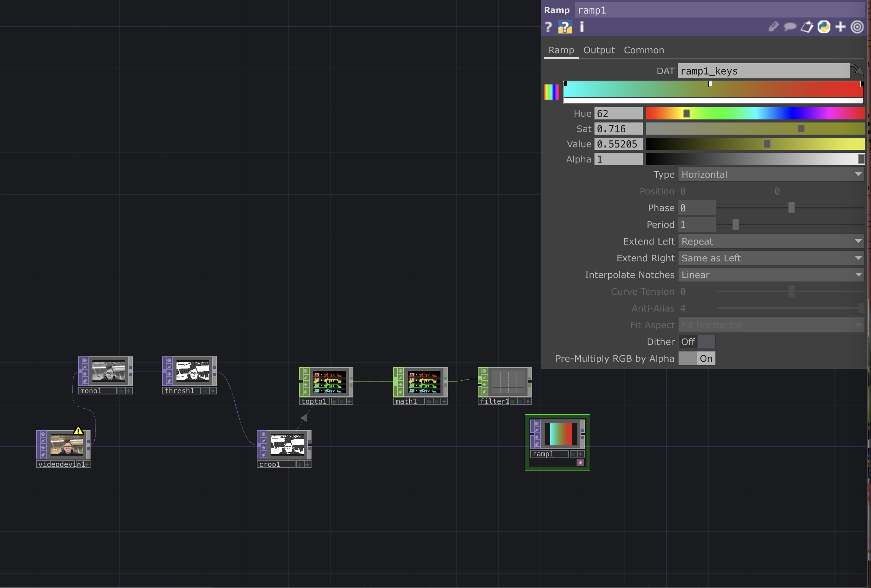871x588 pixels.
Task: Switch to the Common parameter tab
Action: tap(644, 50)
